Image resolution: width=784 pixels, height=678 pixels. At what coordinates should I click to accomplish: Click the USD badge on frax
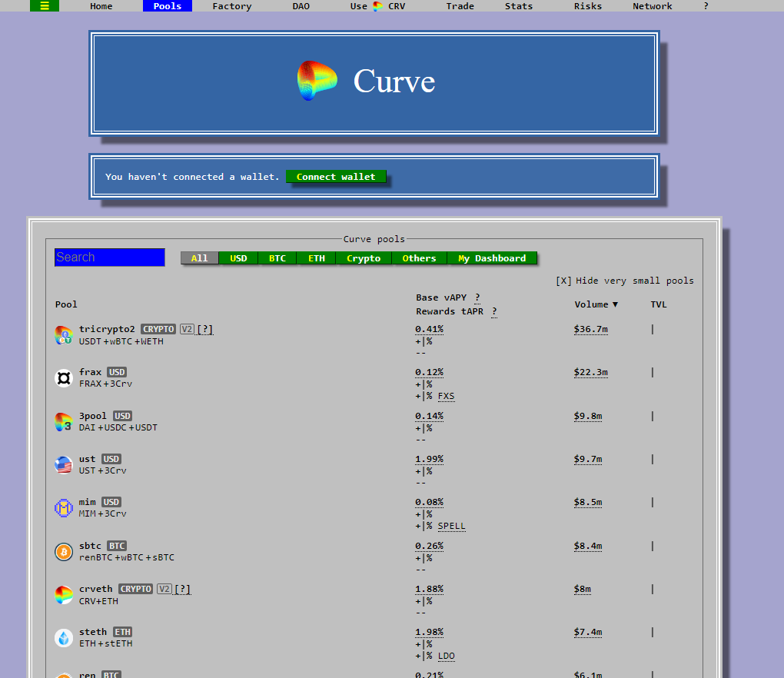[117, 372]
